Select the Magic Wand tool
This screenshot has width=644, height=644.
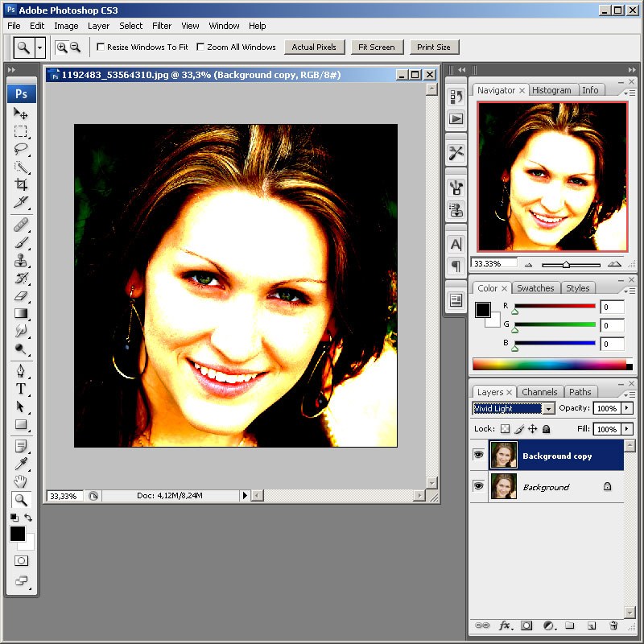pos(21,167)
